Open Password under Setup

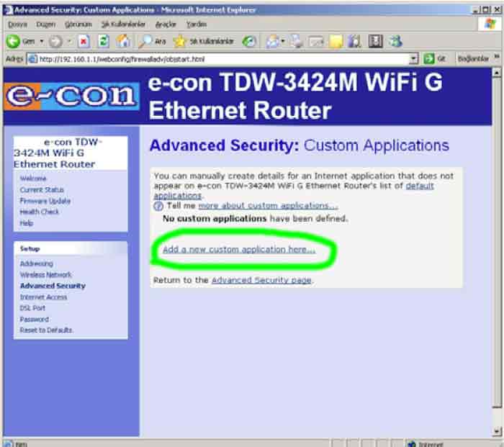point(35,319)
